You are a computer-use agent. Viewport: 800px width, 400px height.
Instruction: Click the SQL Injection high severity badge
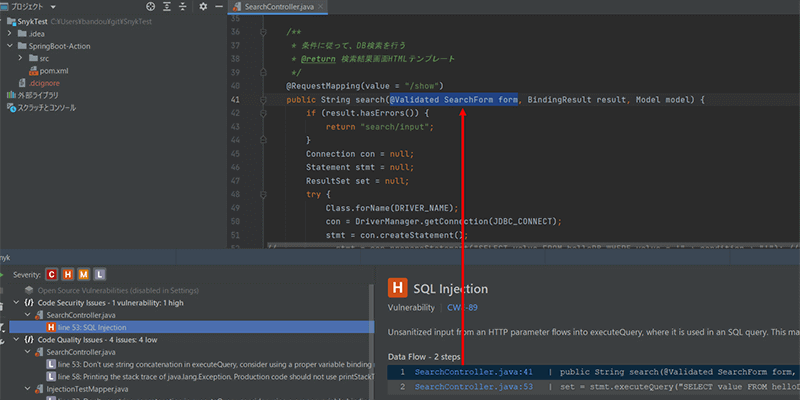pos(397,288)
